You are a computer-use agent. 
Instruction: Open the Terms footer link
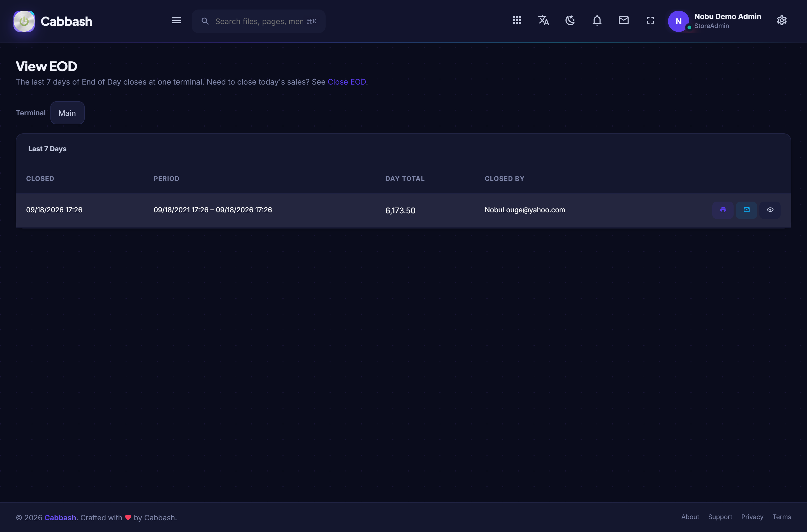[782, 517]
